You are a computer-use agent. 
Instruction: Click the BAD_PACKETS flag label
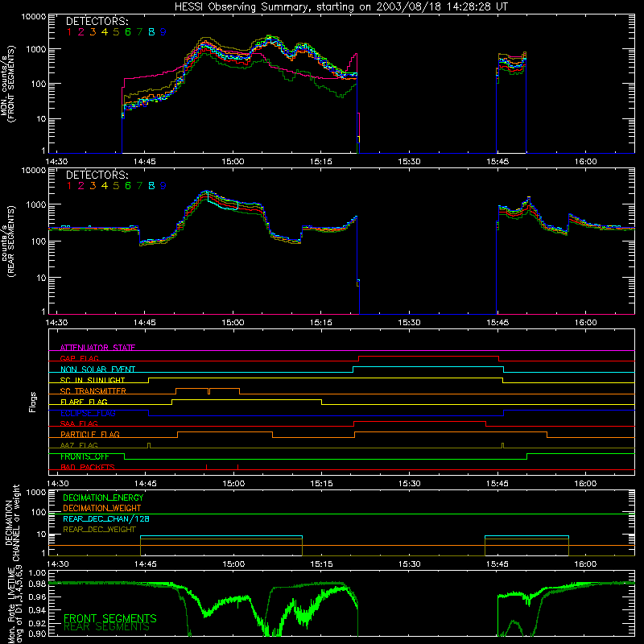click(x=88, y=467)
